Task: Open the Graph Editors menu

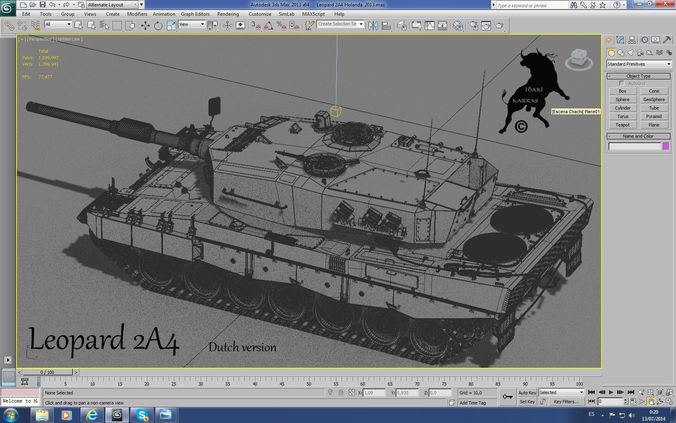Action: [195, 14]
